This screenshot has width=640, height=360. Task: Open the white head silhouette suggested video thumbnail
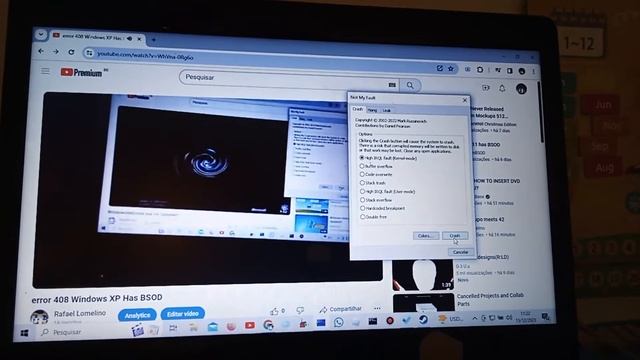(423, 276)
